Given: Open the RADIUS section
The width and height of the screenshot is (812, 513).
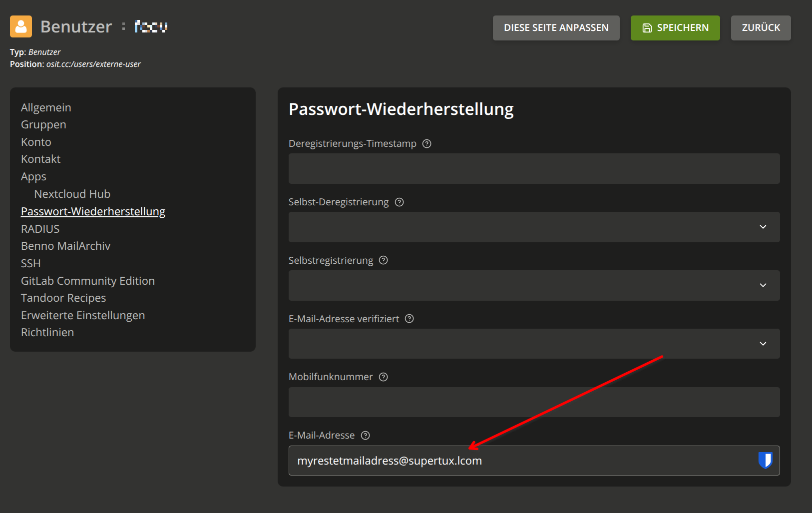Looking at the screenshot, I should point(40,229).
